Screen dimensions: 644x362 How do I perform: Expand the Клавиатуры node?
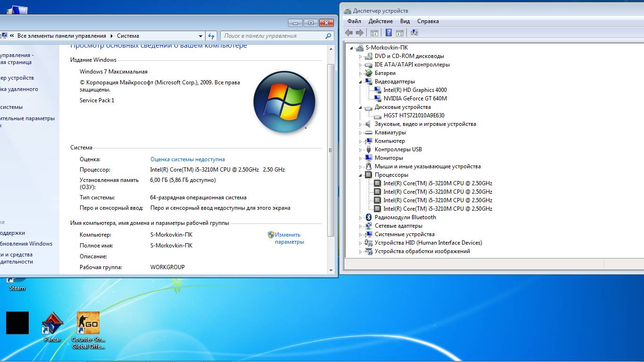[x=360, y=132]
